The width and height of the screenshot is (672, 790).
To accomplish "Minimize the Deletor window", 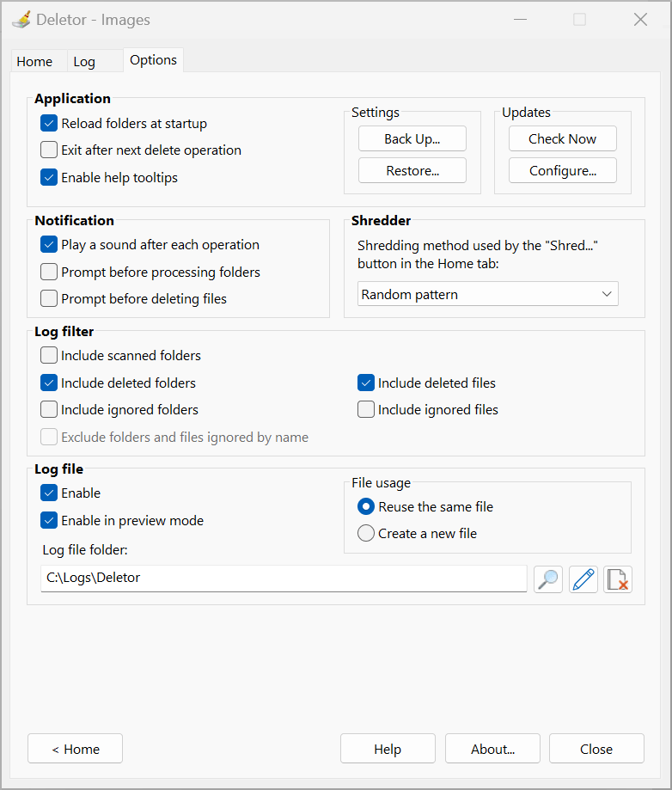I will pos(521,20).
